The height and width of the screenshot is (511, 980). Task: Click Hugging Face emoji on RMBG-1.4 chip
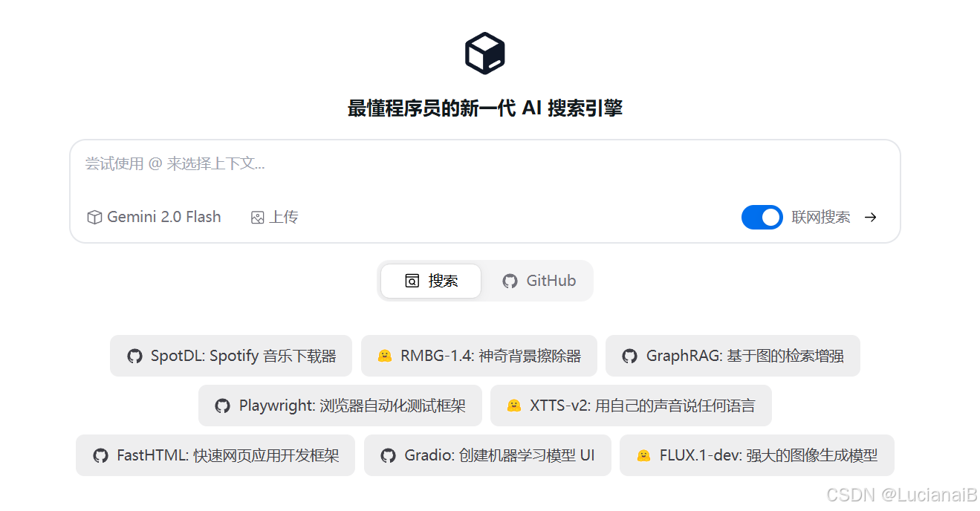(384, 356)
